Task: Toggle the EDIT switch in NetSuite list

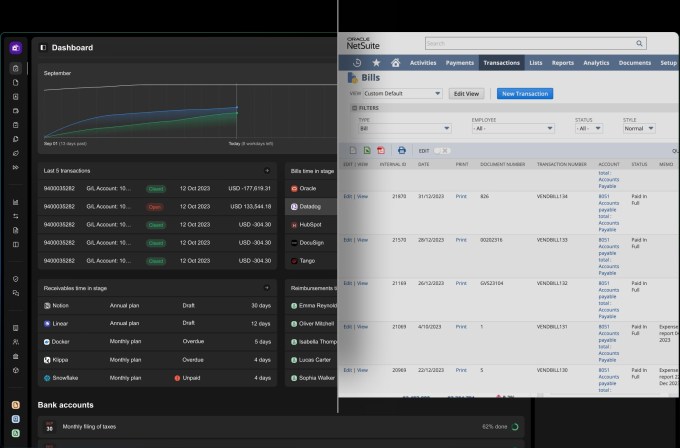Action: (442, 150)
